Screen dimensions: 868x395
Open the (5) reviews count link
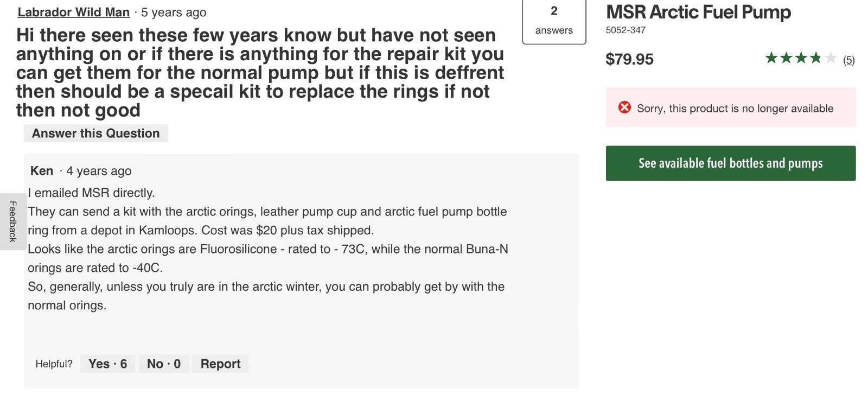(x=848, y=60)
